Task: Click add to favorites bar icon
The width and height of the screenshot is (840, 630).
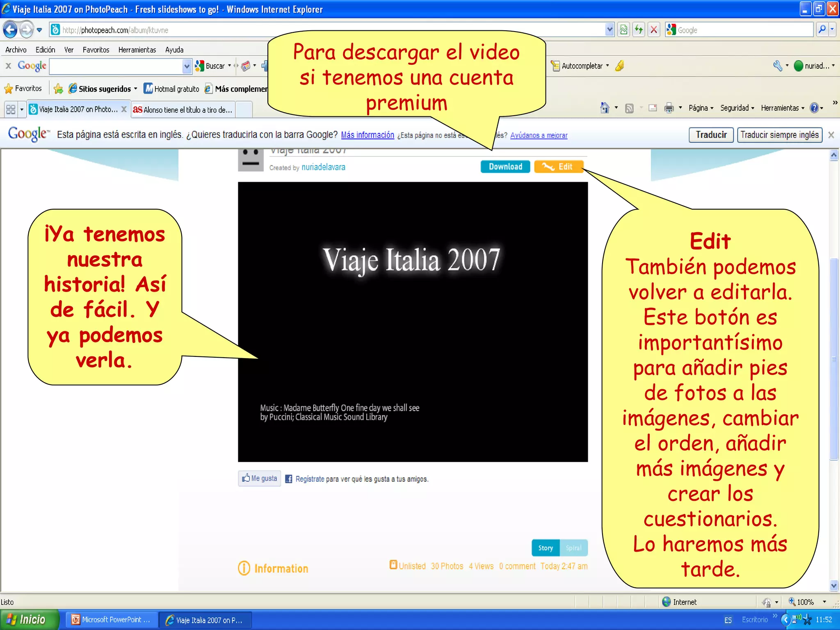Action: click(x=58, y=89)
